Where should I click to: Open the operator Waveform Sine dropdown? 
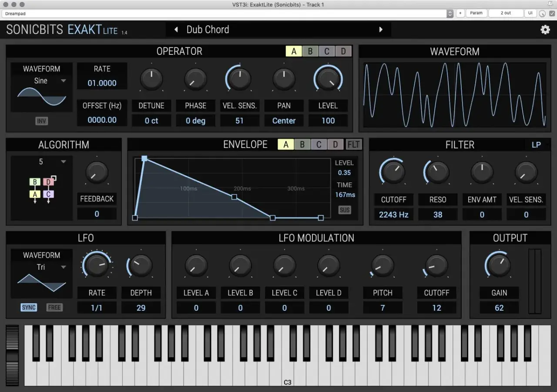[42, 80]
